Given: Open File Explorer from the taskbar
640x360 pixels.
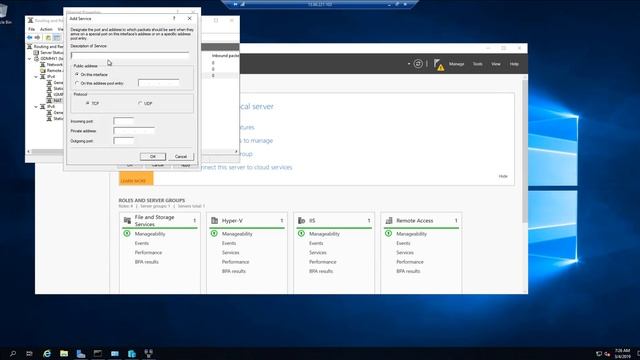Looking at the screenshot, I should pos(64,353).
